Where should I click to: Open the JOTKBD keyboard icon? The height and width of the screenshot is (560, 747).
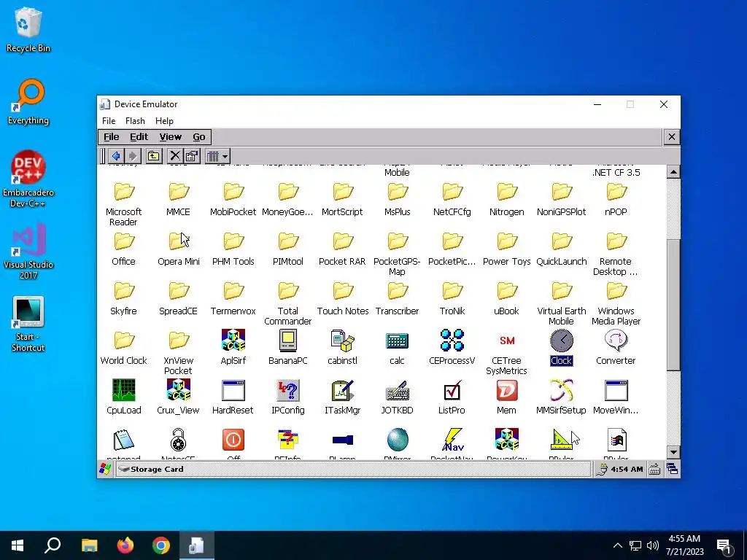397,390
